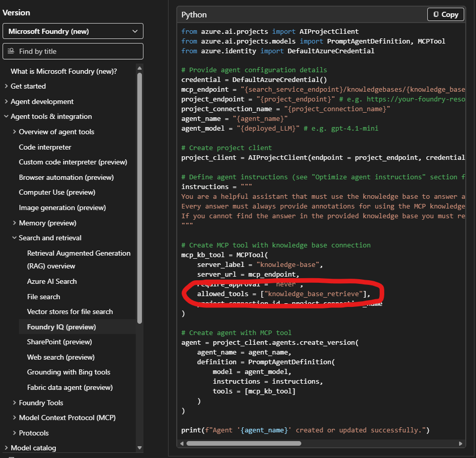Screen dimensions: 476x458
Task: Open the Web search (preview) article
Action: 60,357
